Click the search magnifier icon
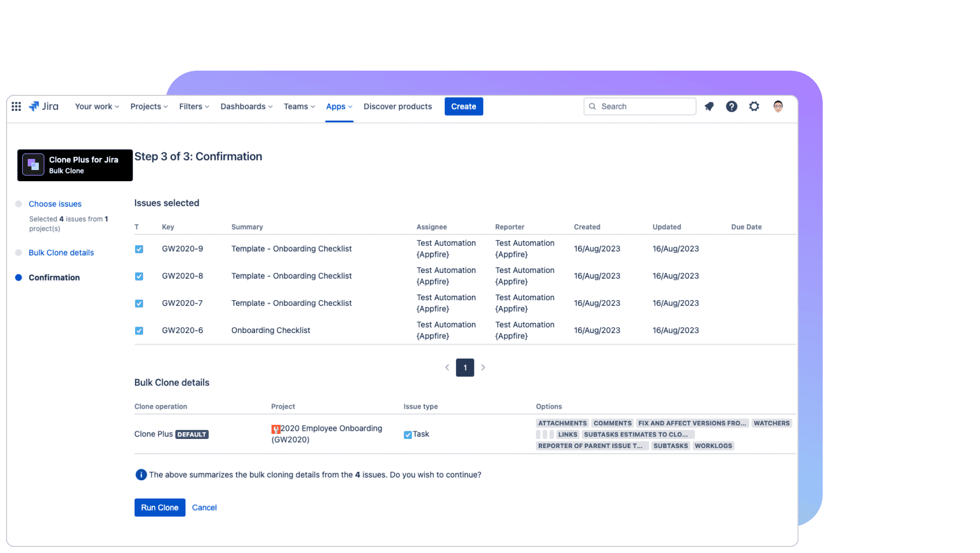This screenshot has width=980, height=553. [x=593, y=106]
